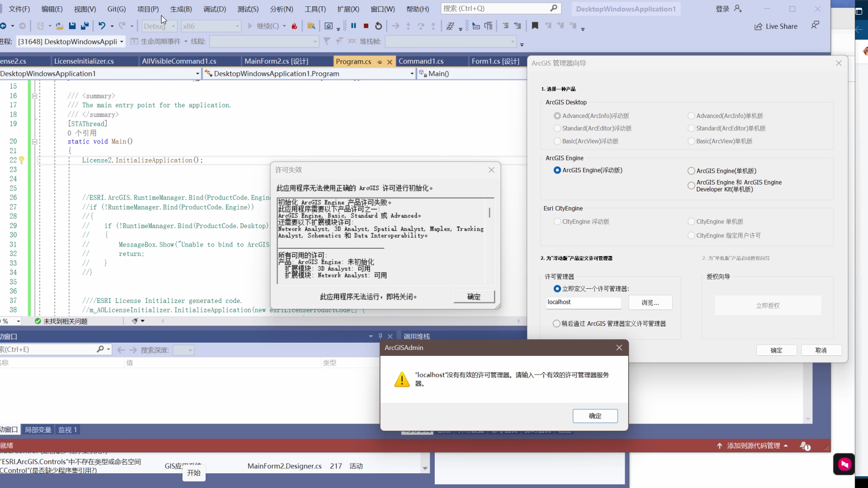868x488 pixels.
Task: Pin the Program.cs tab
Action: 379,62
